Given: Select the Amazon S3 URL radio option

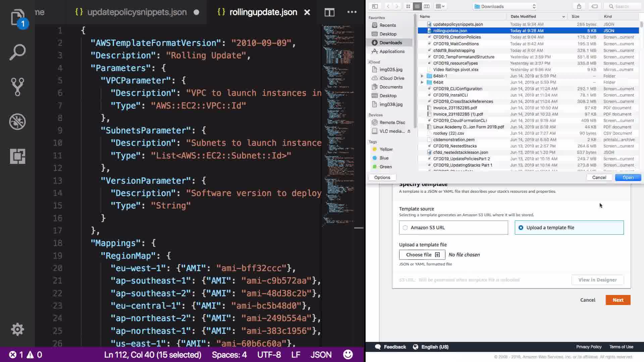Looking at the screenshot, I should coord(405,228).
